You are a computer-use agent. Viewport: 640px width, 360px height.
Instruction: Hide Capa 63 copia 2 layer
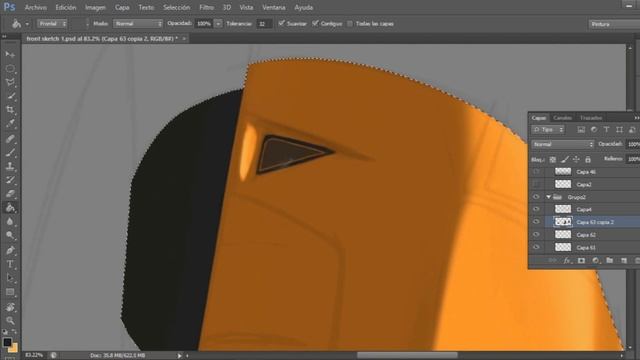tap(536, 222)
